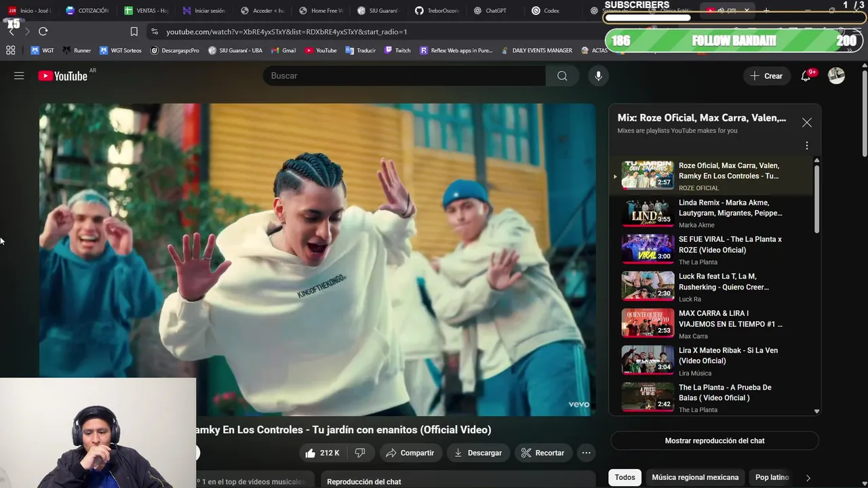This screenshot has height=488, width=868.
Task: Open browser apps grid icon
Action: tap(10, 50)
